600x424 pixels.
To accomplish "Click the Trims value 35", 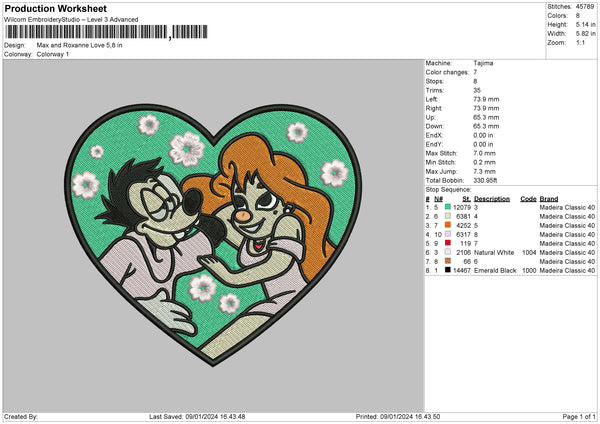I will (477, 90).
